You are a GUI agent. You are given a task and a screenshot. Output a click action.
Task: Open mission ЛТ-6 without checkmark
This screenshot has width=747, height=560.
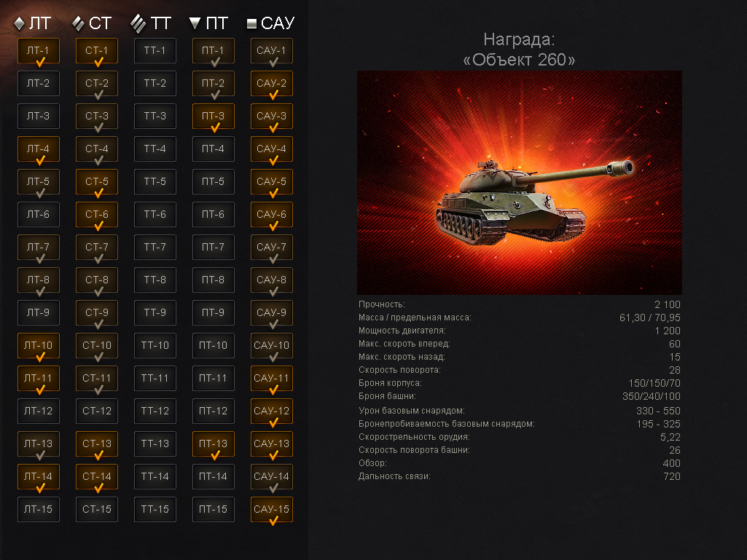coord(39,214)
